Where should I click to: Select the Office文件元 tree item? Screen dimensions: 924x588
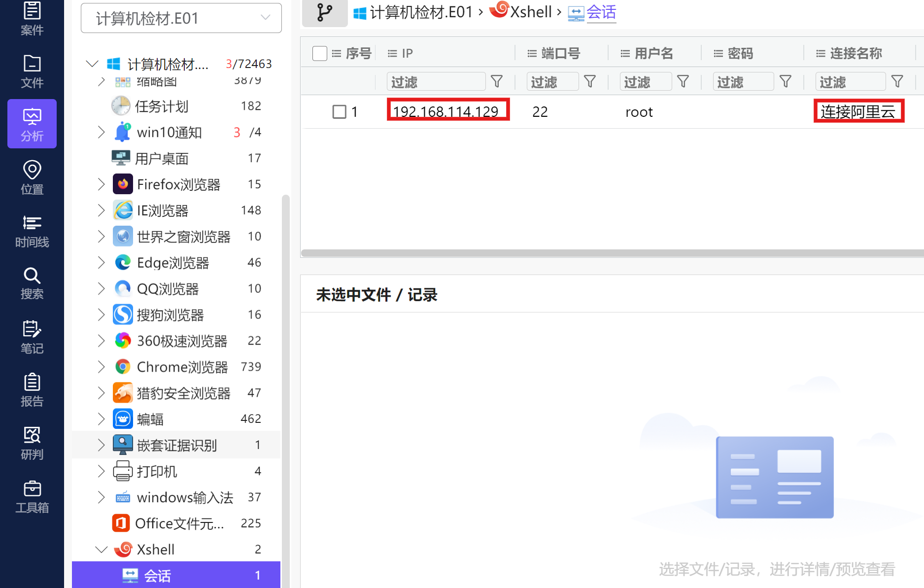click(x=179, y=523)
